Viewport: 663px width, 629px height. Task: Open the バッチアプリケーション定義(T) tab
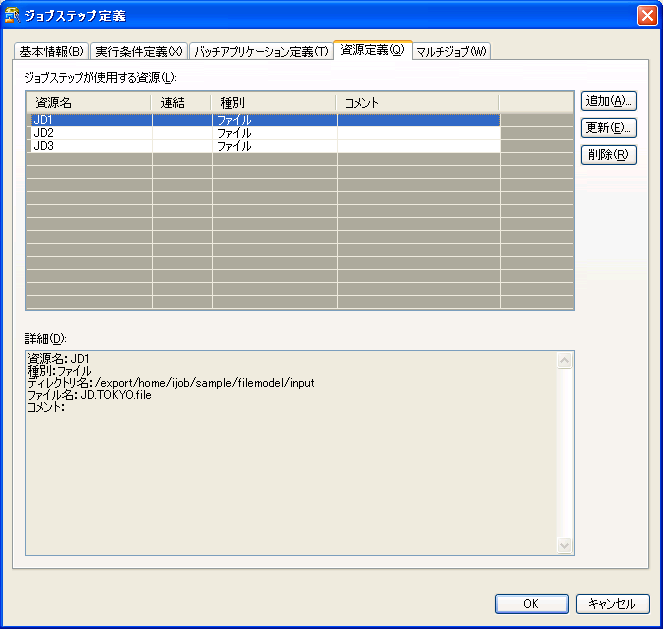[261, 52]
